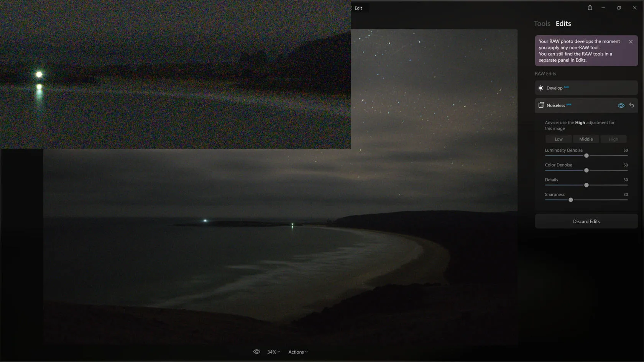Open the 34% zoom level dropdown
This screenshot has width=644, height=362.
click(x=273, y=352)
